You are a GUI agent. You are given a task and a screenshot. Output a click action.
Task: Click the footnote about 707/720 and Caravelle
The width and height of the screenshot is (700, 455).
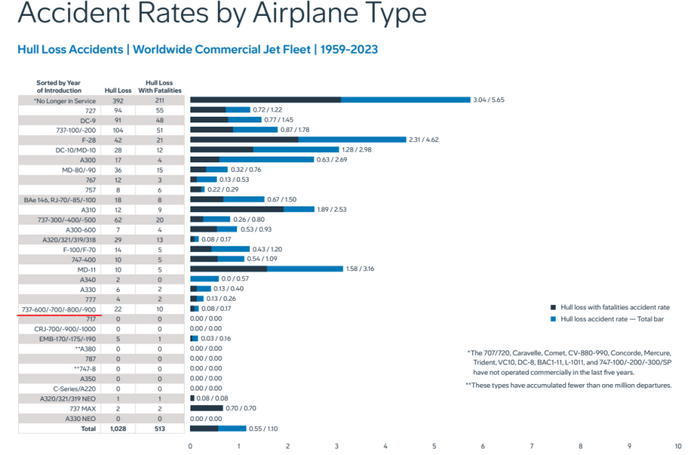570,363
